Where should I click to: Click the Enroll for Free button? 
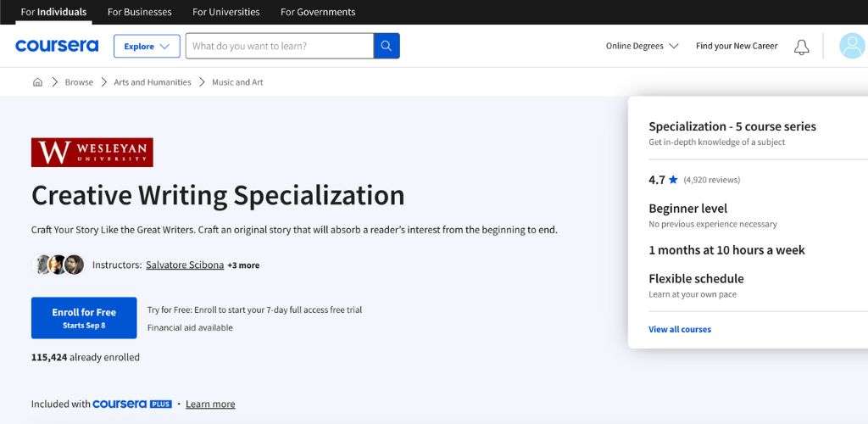84,318
